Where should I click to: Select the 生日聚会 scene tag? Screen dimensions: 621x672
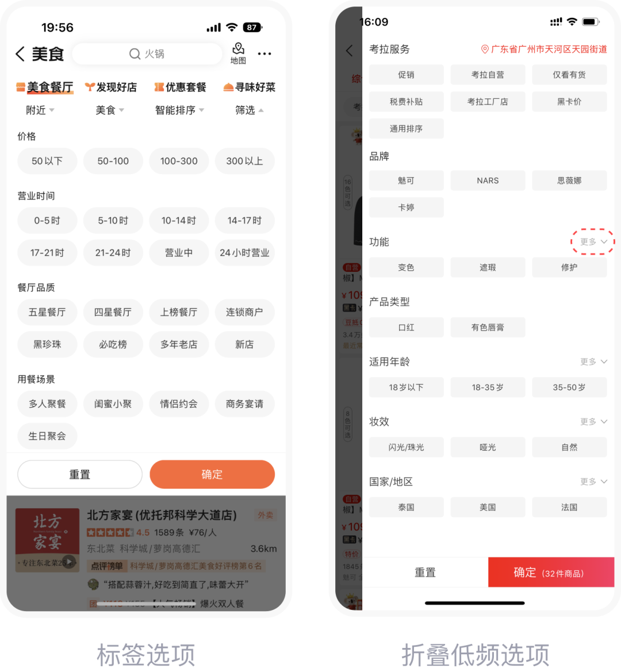pos(47,436)
